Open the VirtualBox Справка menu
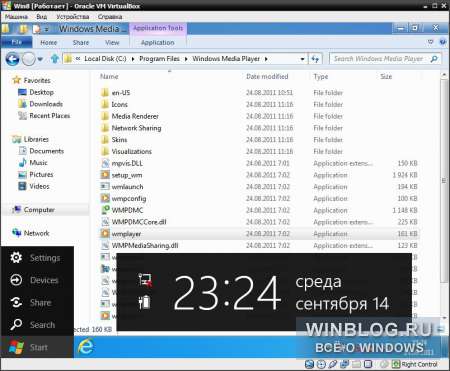The image size is (450, 371). (110, 17)
